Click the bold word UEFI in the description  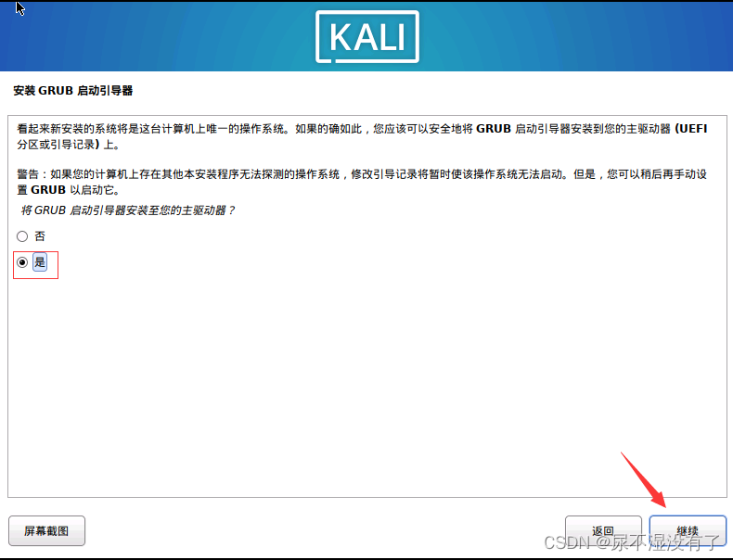(x=694, y=129)
